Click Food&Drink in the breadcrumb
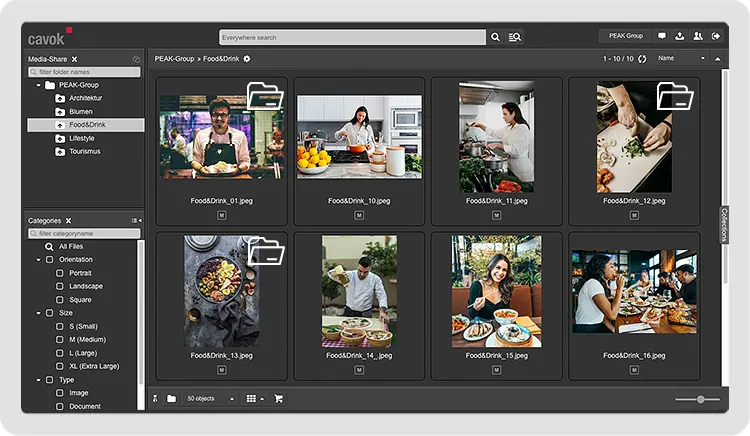The height and width of the screenshot is (436, 750). click(x=221, y=59)
